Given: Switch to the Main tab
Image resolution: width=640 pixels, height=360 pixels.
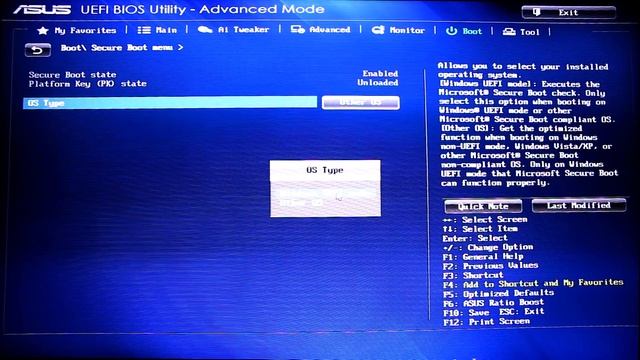Looking at the screenshot, I should click(x=157, y=30).
